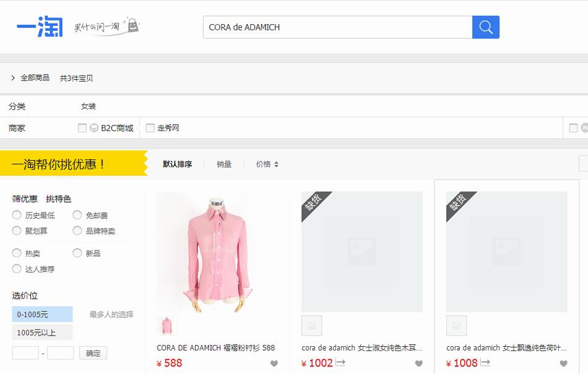Click the ¥1008 price text
588x374 pixels.
tap(462, 363)
